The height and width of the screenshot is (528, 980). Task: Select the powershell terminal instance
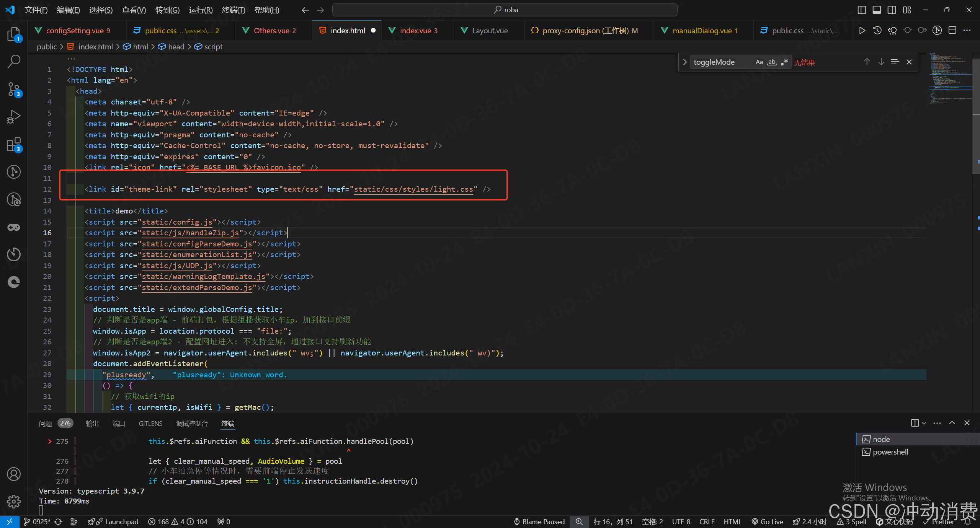point(917,452)
